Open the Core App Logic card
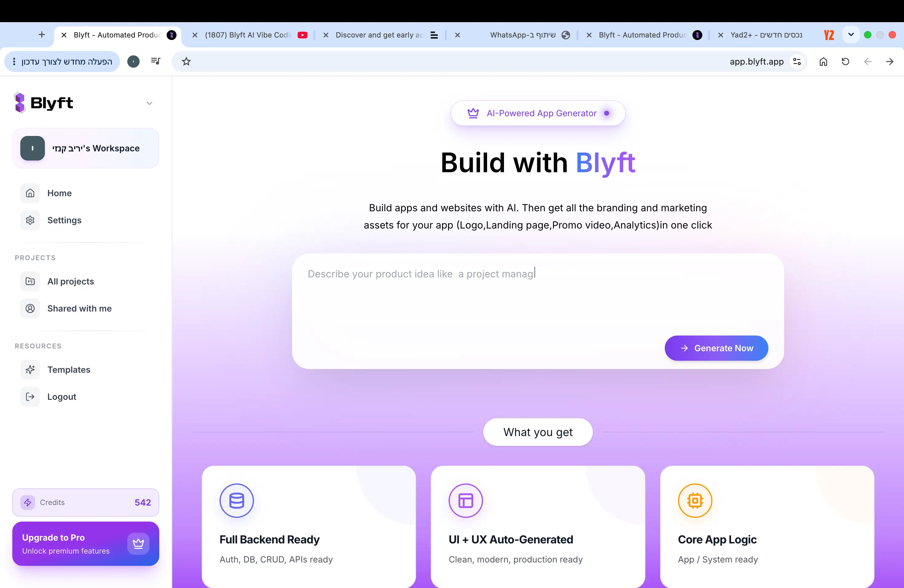The image size is (904, 588). click(767, 527)
